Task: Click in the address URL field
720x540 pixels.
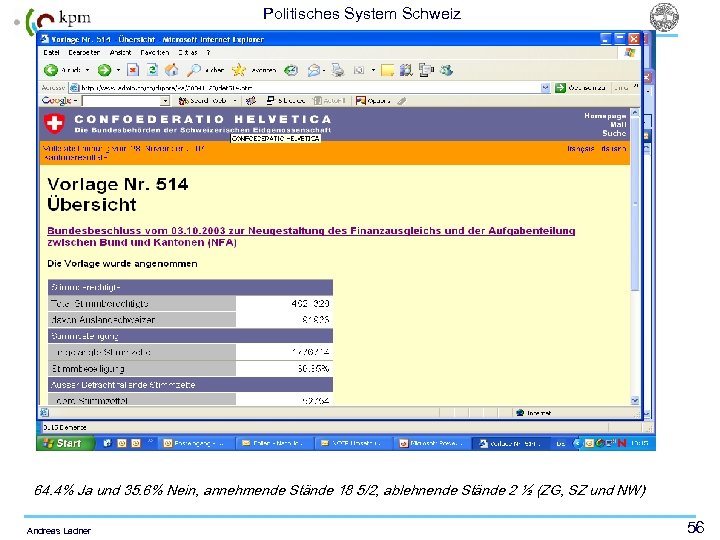Action: click(x=310, y=88)
